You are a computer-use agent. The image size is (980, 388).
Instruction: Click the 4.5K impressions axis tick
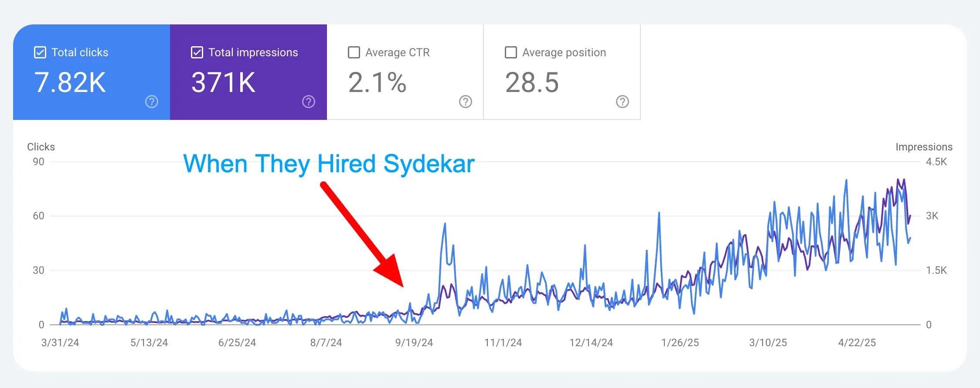(936, 162)
